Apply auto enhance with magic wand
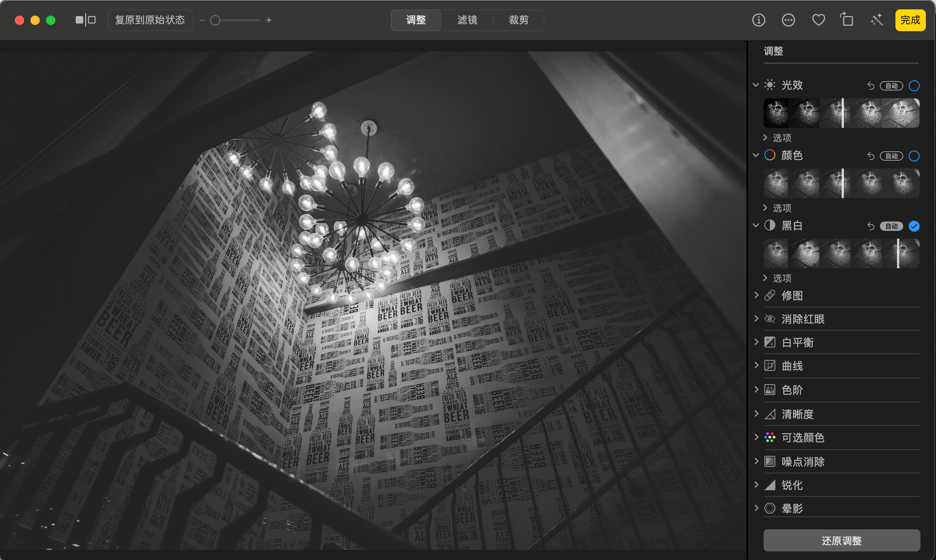936x560 pixels. 876,20
